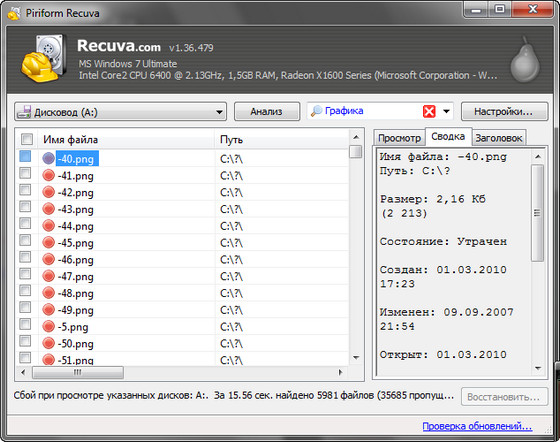
Task: Sort by the Путь column header
Action: (282, 139)
